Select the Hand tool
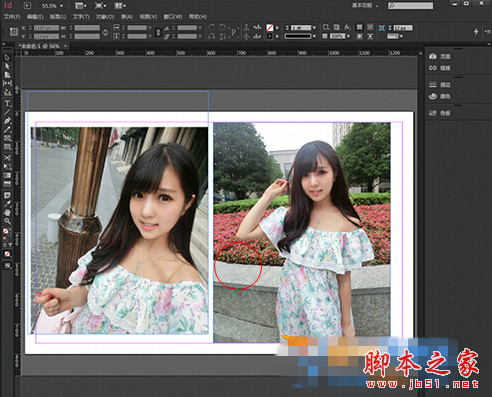Viewport: 492px width, 397px height. 7,212
